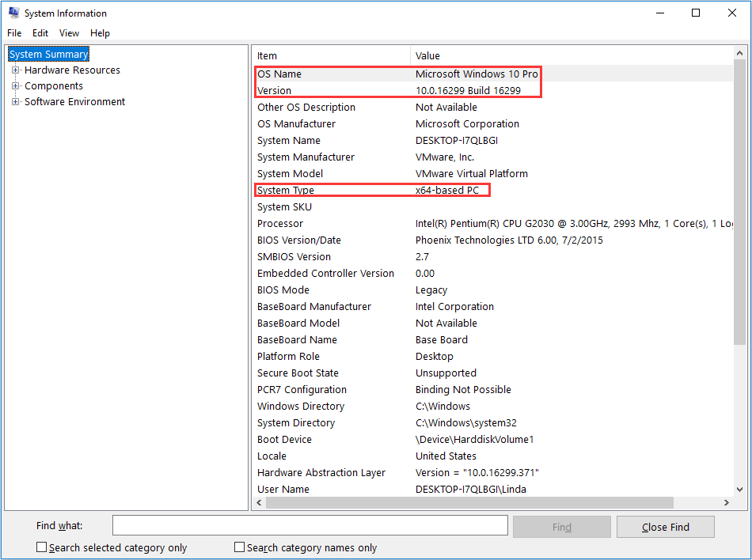Screen dimensions: 752x560
Task: Click the System Information app icon in title bar
Action: [13, 13]
